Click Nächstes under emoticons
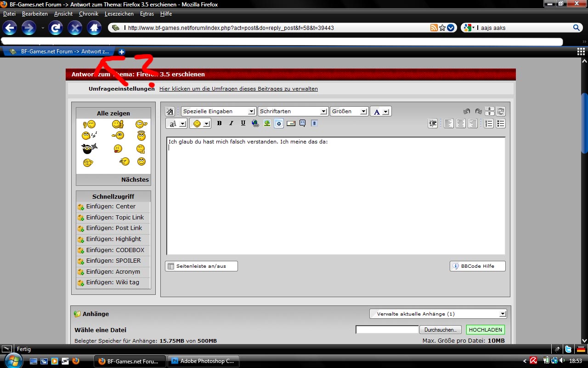 click(135, 179)
